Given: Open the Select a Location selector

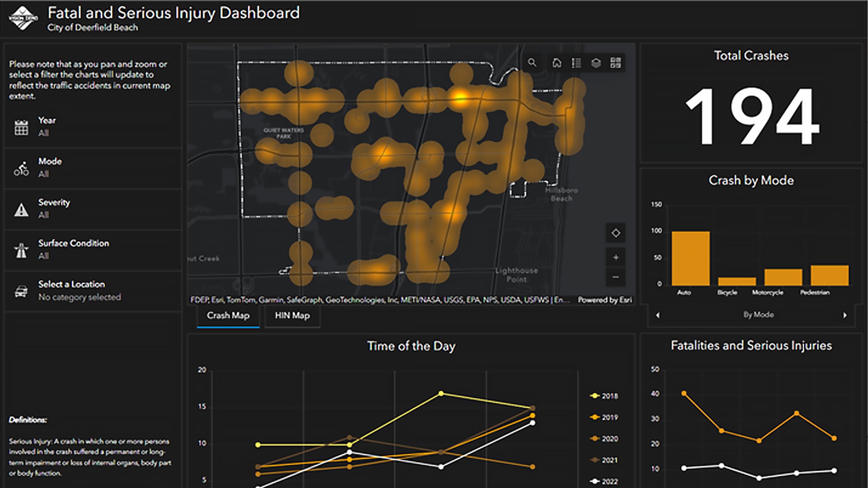Looking at the screenshot, I should click(93, 291).
